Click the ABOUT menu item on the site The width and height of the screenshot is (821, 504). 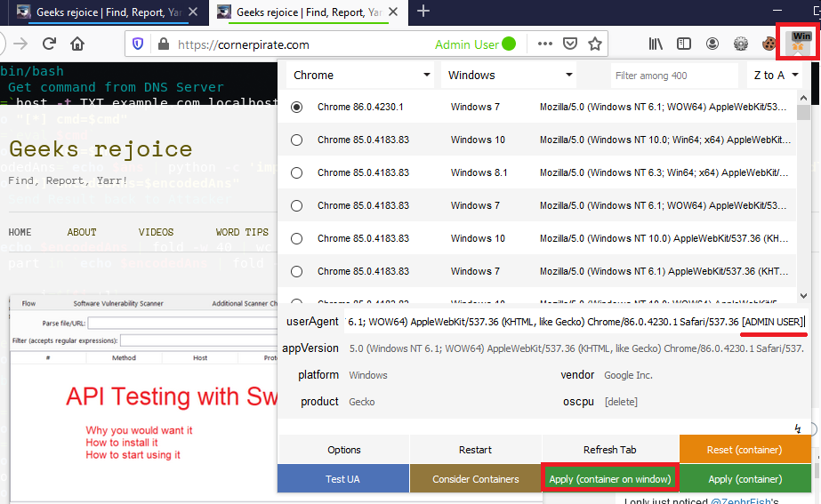[x=82, y=232]
